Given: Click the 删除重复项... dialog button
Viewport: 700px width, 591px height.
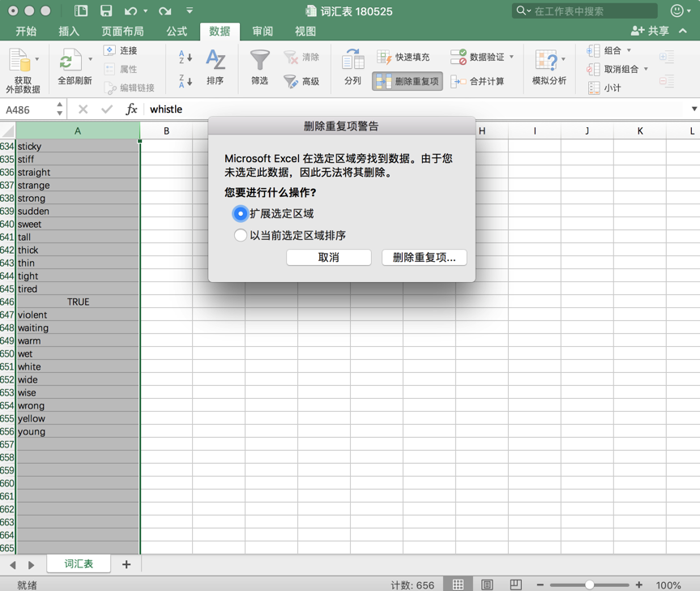Looking at the screenshot, I should coord(424,257).
